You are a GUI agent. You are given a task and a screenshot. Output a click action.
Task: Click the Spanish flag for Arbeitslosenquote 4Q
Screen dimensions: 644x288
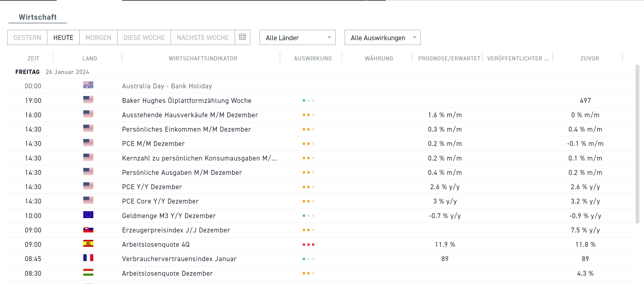pos(88,243)
